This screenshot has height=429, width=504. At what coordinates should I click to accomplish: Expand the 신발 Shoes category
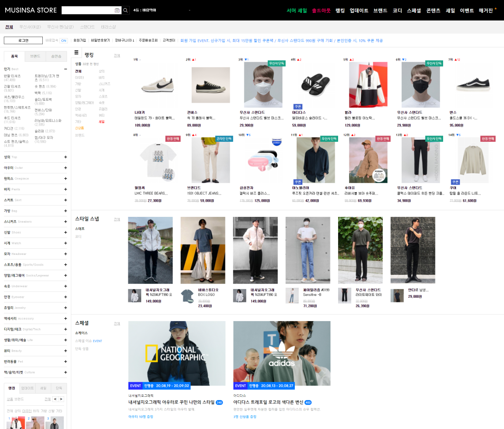coord(66,233)
